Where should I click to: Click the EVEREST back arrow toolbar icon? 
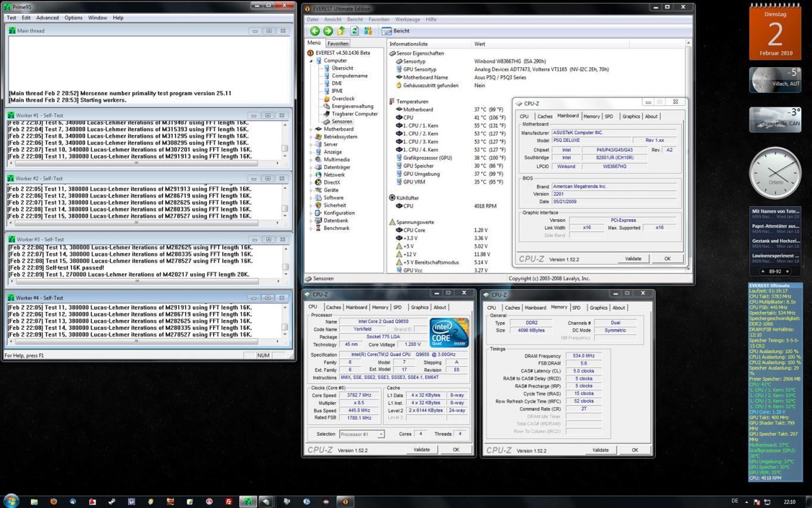coord(314,31)
